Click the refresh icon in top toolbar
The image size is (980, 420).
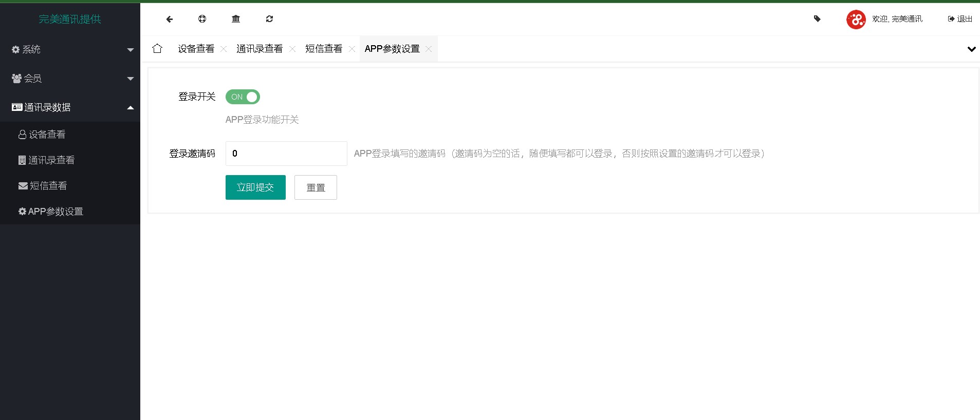(x=269, y=19)
